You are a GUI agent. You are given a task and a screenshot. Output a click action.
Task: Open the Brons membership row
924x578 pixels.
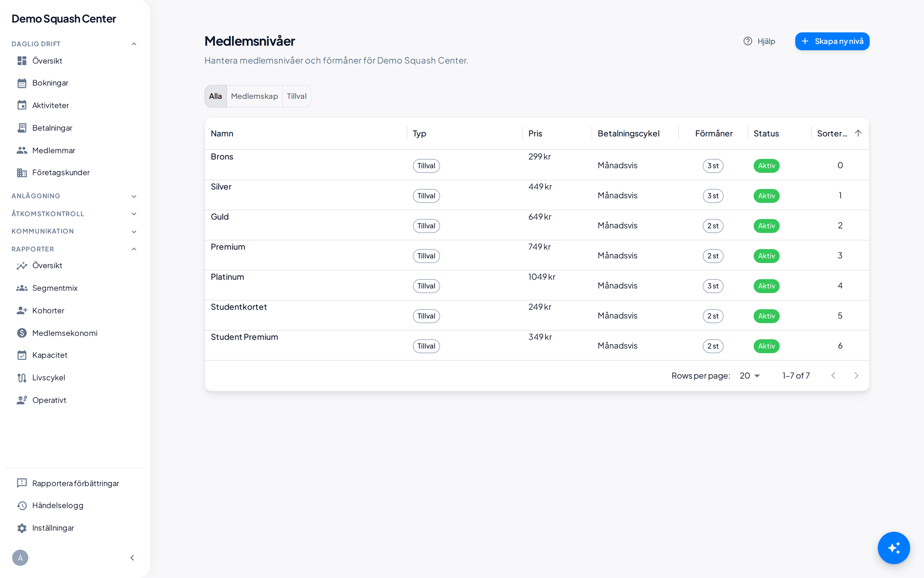pos(537,165)
